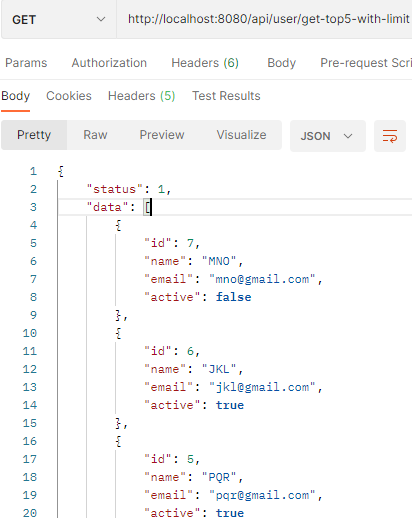Switch to Preview view
This screenshot has height=522, width=412.
coord(162,135)
